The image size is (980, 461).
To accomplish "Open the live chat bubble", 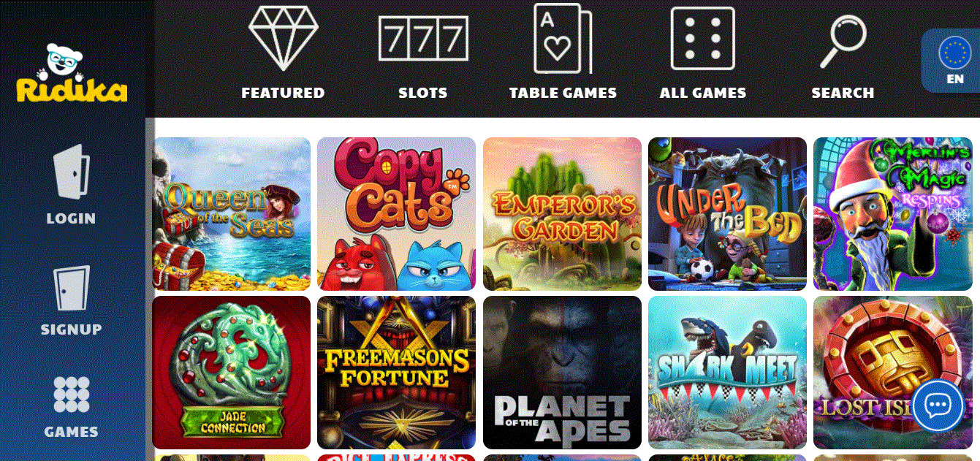I will pyautogui.click(x=938, y=405).
